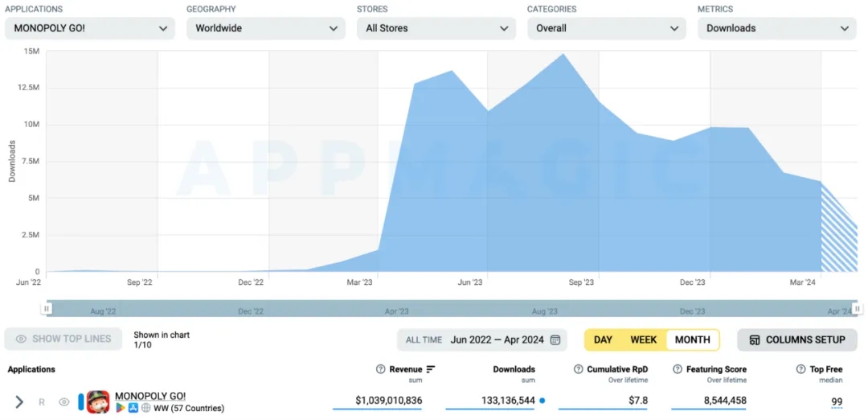Click the SHOW TOP LINES button
868x420 pixels.
[x=63, y=339]
